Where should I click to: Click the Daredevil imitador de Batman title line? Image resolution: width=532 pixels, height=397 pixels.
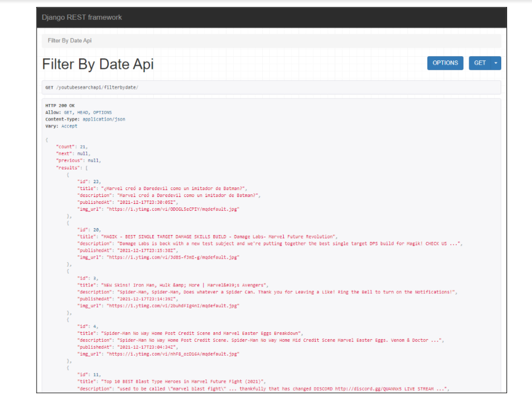pyautogui.click(x=162, y=188)
